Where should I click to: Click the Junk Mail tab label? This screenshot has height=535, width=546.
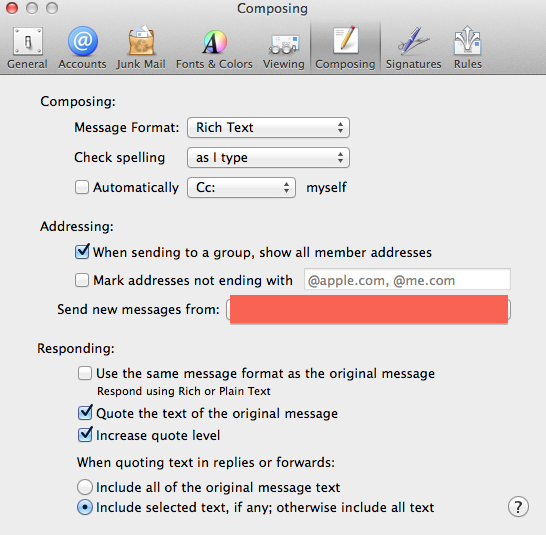[x=141, y=64]
